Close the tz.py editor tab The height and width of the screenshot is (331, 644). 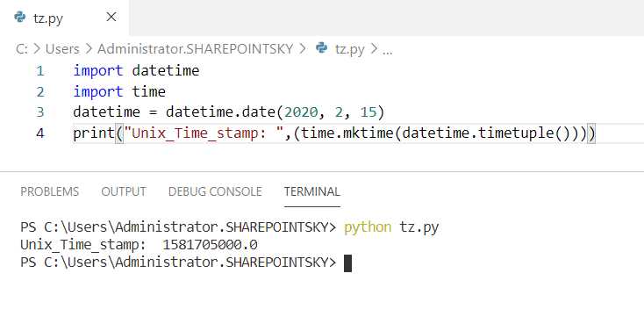pos(111,17)
